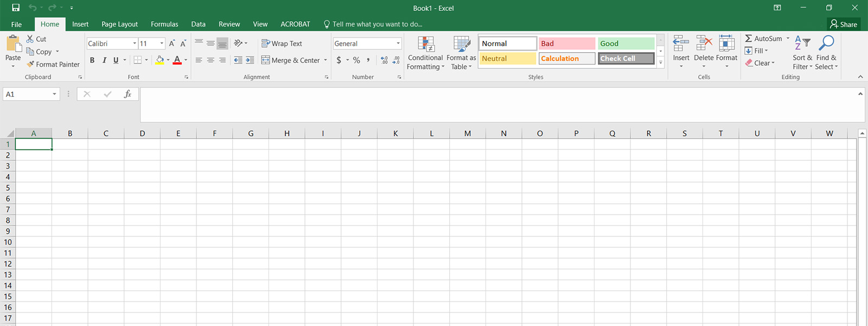Toggle Bold formatting
The width and height of the screenshot is (868, 326).
(x=92, y=60)
